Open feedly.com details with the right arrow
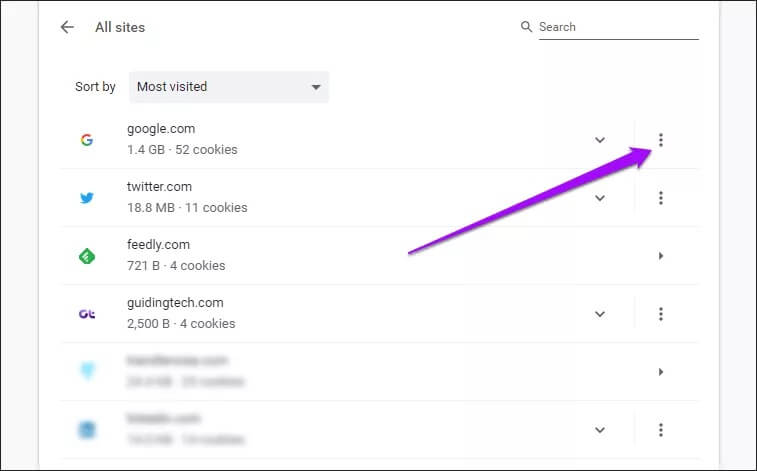The image size is (757, 471). (661, 256)
